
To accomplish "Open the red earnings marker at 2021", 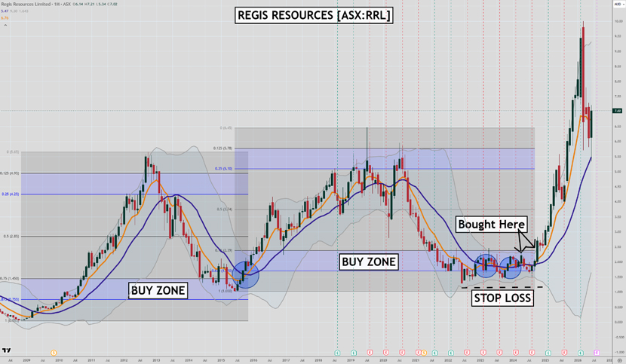I will 418,353.
